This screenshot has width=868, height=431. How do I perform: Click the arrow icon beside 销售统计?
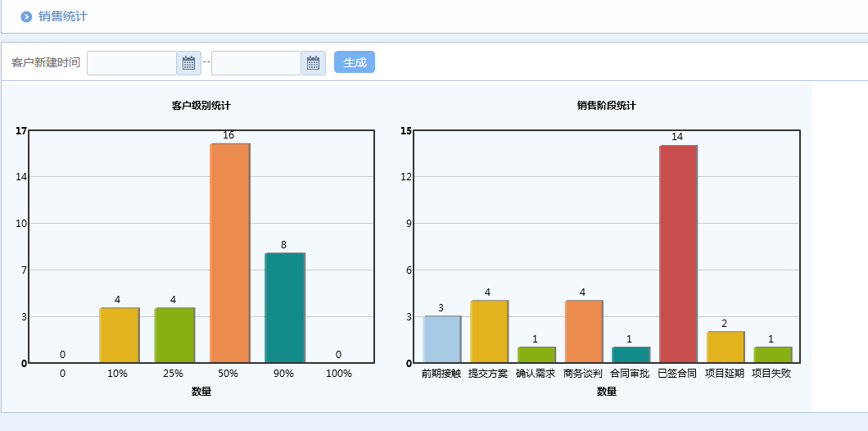(x=26, y=16)
